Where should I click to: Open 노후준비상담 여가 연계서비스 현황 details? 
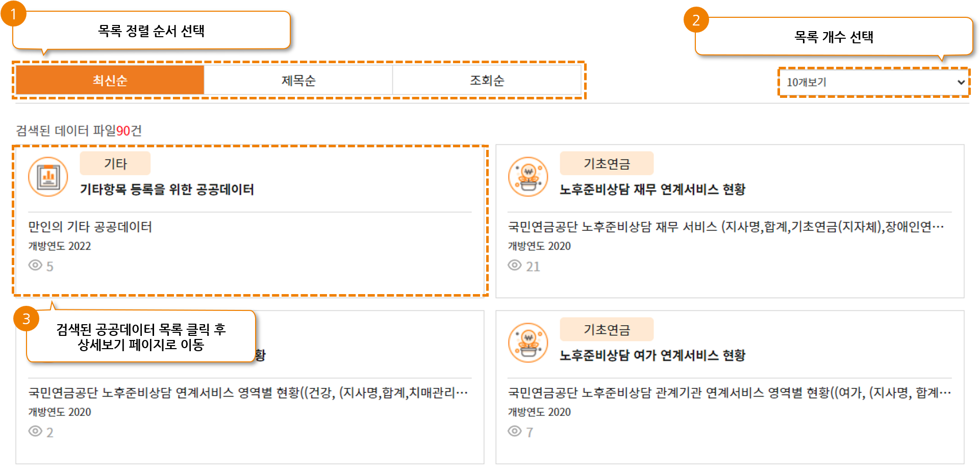click(652, 356)
